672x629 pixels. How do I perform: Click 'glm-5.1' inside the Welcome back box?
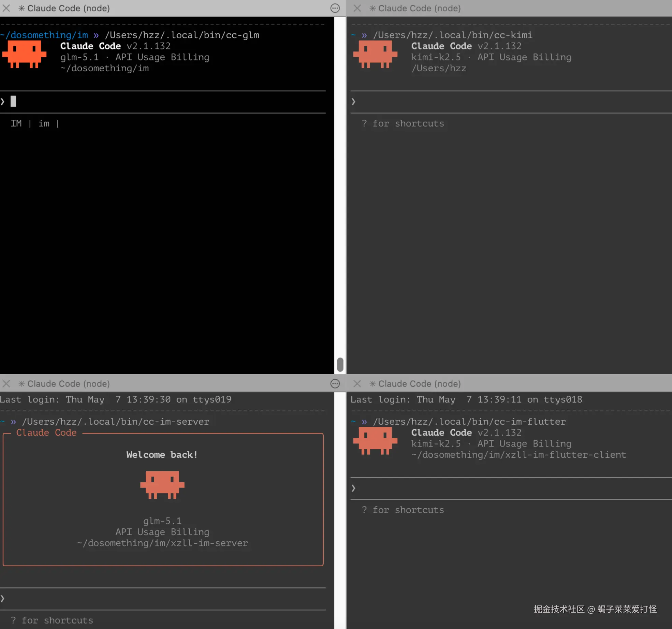pyautogui.click(x=162, y=521)
